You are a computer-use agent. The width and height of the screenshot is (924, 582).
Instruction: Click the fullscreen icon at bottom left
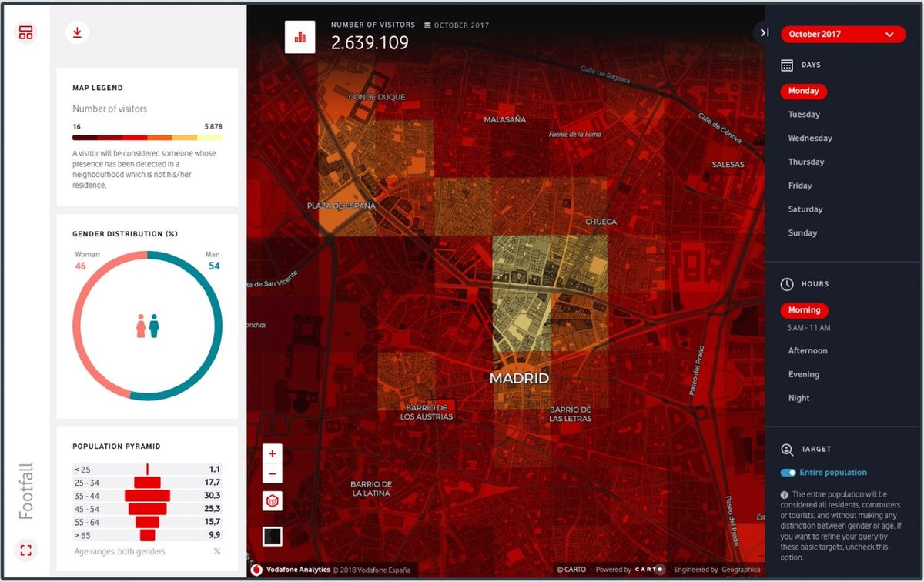pyautogui.click(x=25, y=550)
